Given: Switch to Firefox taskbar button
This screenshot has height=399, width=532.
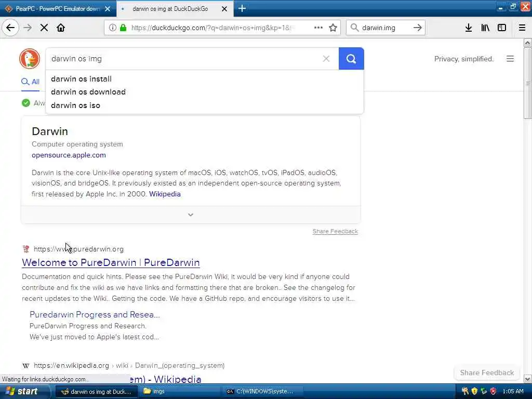Looking at the screenshot, I should click(97, 392).
